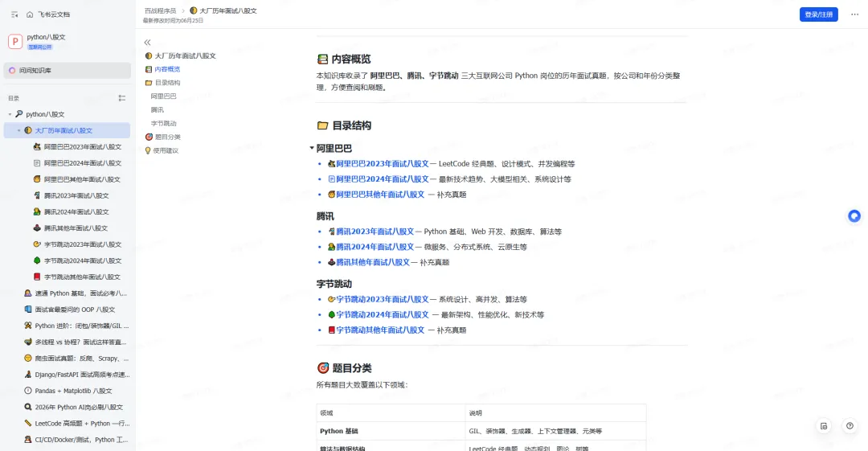Go to home via house icon
This screenshot has width=868, height=451.
(x=30, y=14)
